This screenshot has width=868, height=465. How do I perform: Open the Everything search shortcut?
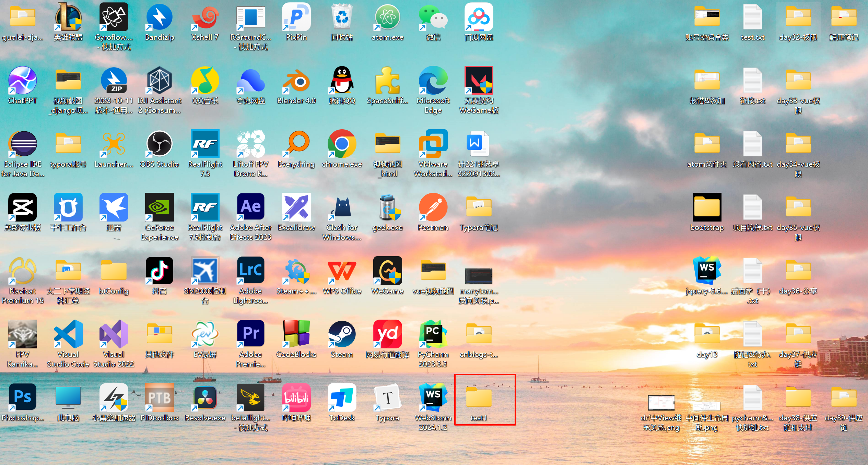(x=296, y=144)
